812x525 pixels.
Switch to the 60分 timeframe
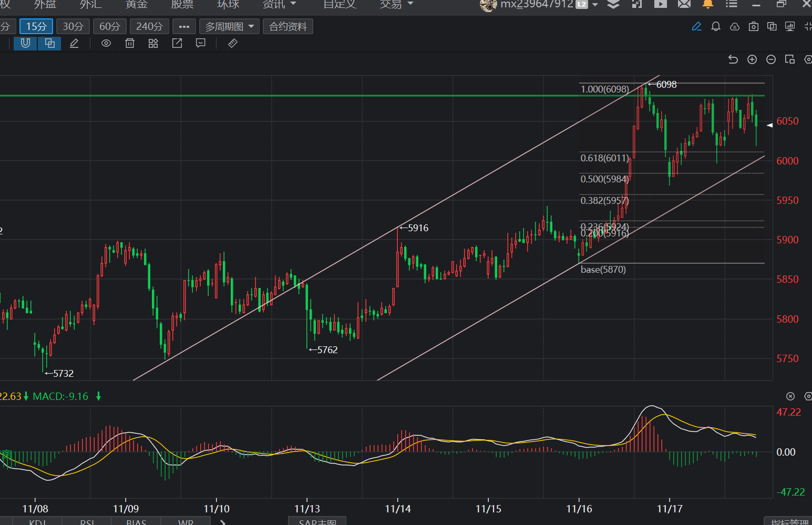click(110, 26)
